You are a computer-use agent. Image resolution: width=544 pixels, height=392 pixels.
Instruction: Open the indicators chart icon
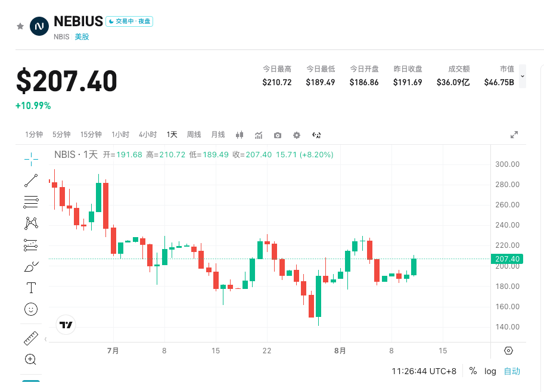[259, 135]
